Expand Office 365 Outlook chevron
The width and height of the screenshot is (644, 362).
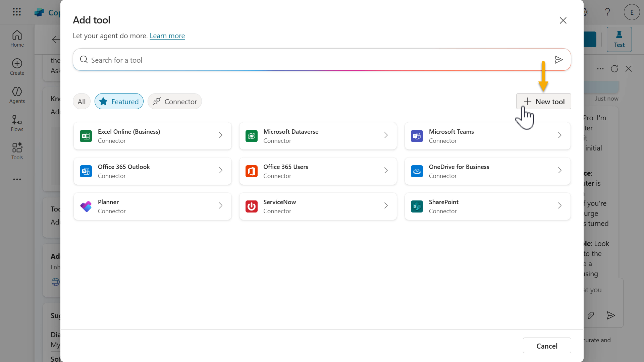221,170
